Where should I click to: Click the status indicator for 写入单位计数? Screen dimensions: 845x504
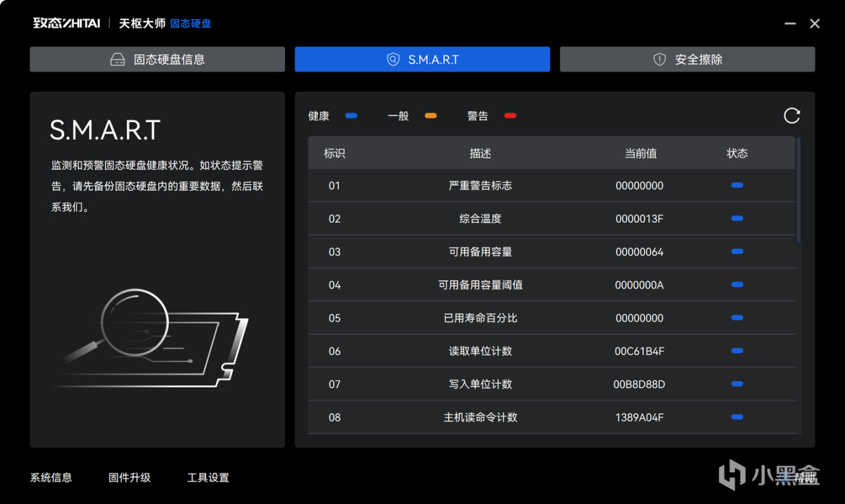[737, 384]
